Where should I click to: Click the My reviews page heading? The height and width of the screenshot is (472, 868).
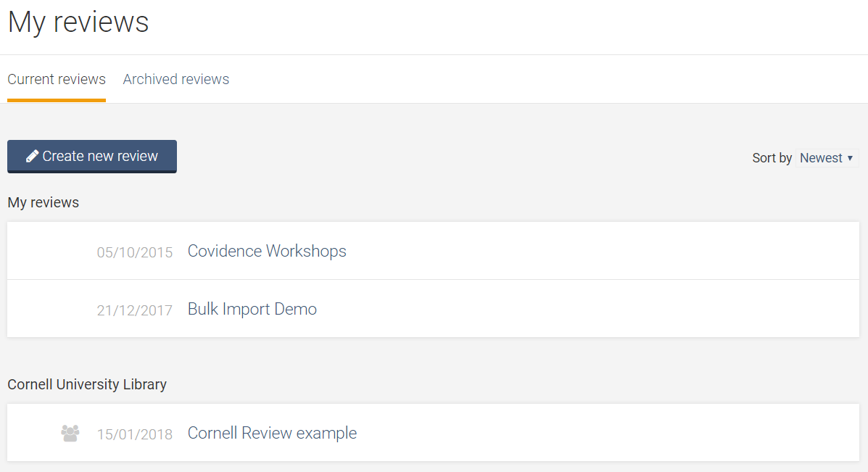(x=78, y=22)
